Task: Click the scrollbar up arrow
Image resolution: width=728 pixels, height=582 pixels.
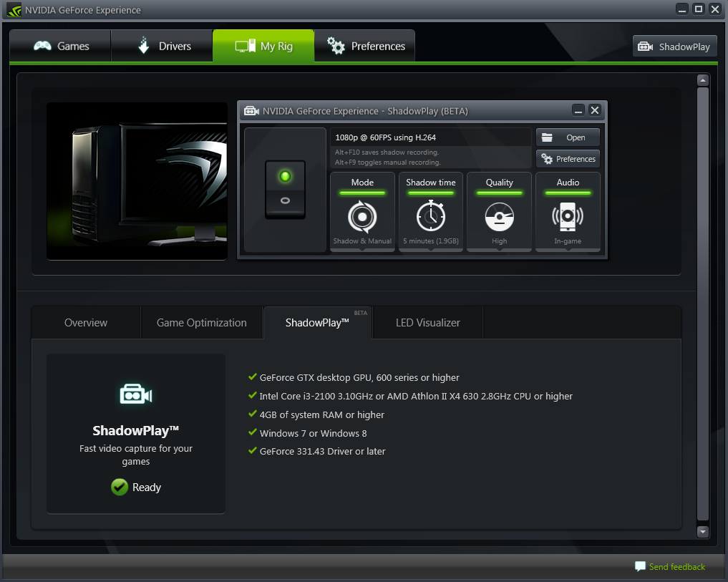Action: point(703,80)
